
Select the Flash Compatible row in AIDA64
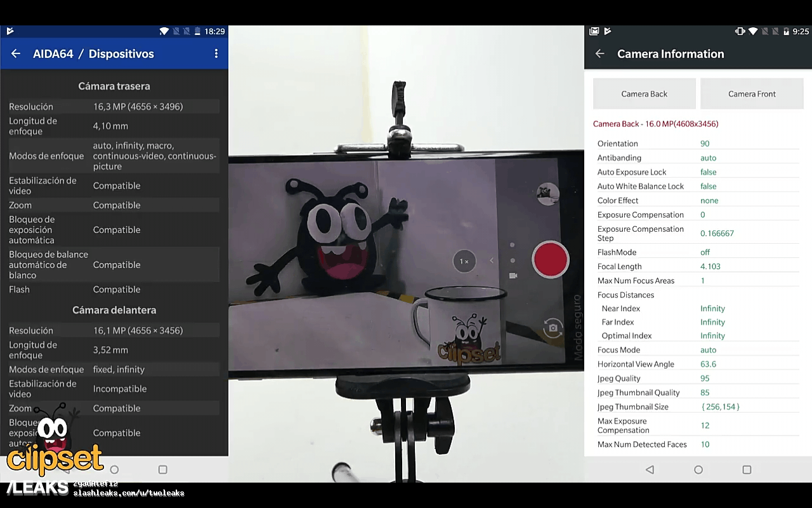(114, 290)
